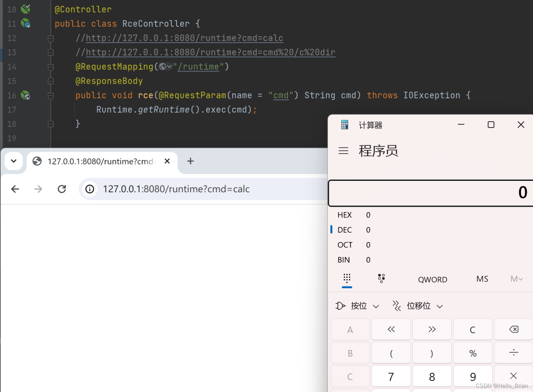Screen dimensions: 533x392
Task: Collapse the comment block fold marker at line 12
Action: [51, 38]
